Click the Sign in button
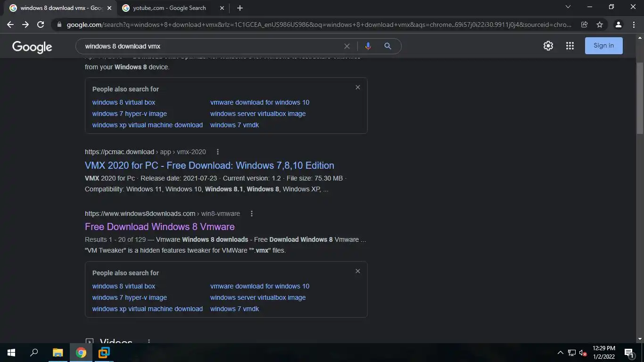This screenshot has width=644, height=362. (x=604, y=46)
